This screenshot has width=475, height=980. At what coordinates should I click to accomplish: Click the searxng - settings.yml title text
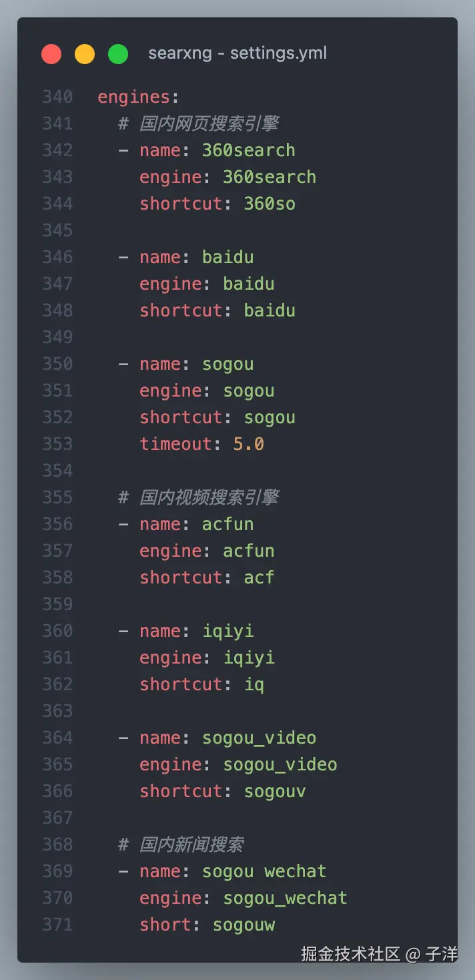click(x=238, y=53)
